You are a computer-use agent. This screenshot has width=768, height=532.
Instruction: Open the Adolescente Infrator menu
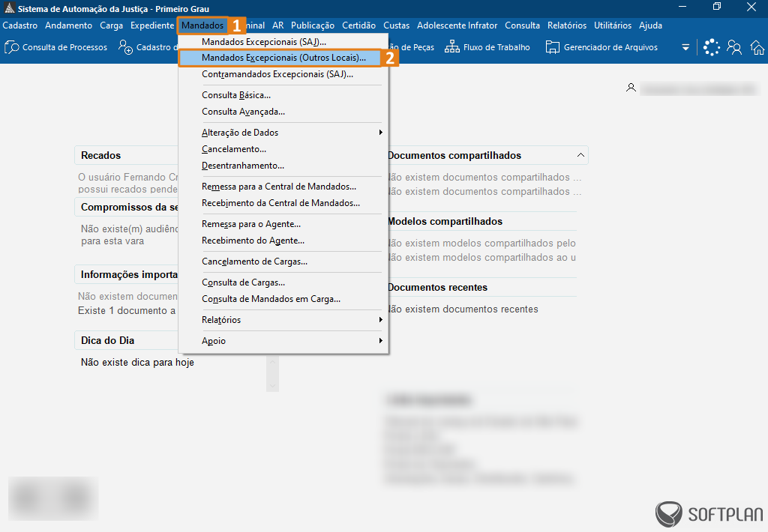point(457,25)
